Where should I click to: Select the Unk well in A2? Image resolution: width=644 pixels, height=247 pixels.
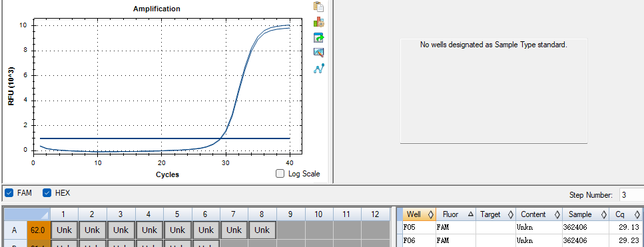click(93, 230)
